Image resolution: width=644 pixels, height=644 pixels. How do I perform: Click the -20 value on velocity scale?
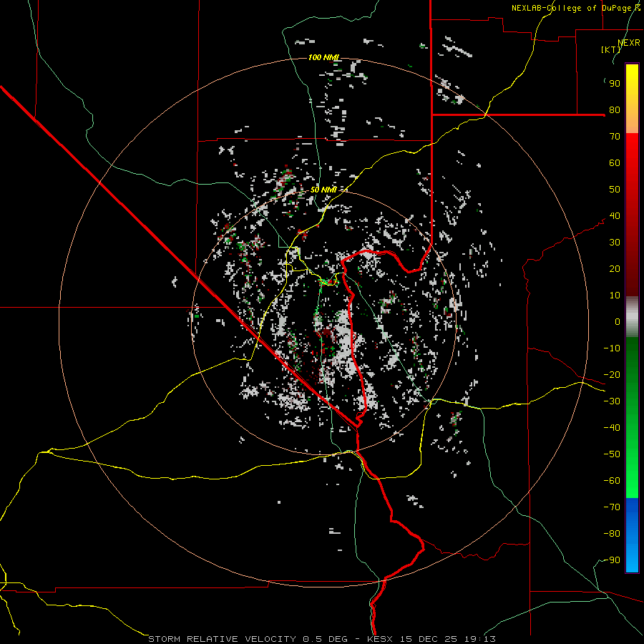point(612,375)
